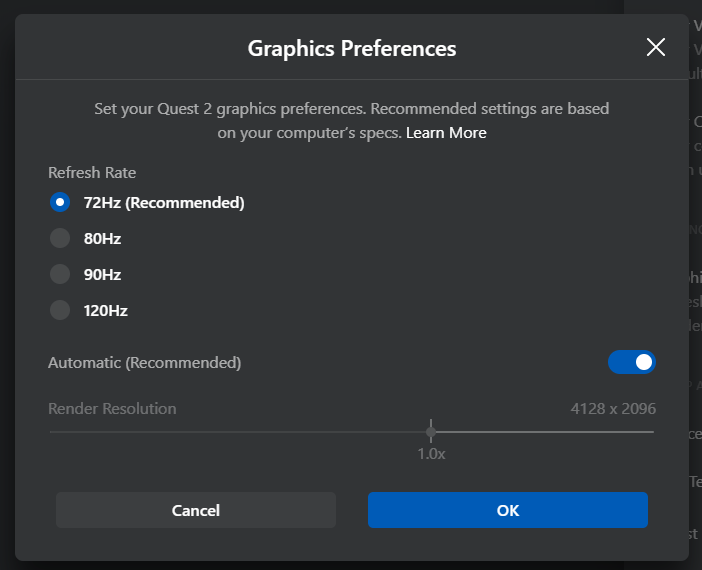
Task: Click the 1.0x multiplier label under slider
Action: pyautogui.click(x=431, y=454)
